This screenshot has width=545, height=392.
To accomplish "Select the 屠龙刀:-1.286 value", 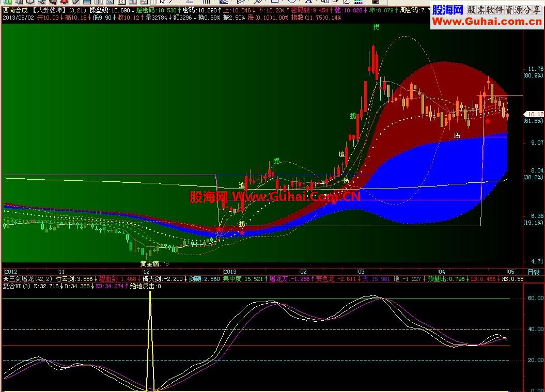I will (x=289, y=279).
